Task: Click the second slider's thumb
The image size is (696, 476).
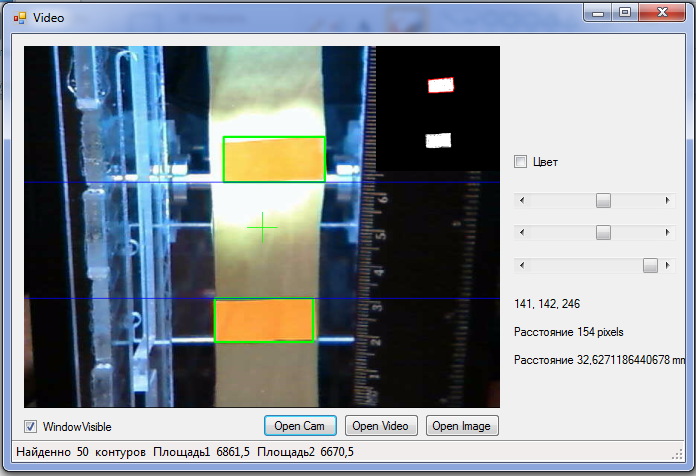Action: click(x=603, y=233)
